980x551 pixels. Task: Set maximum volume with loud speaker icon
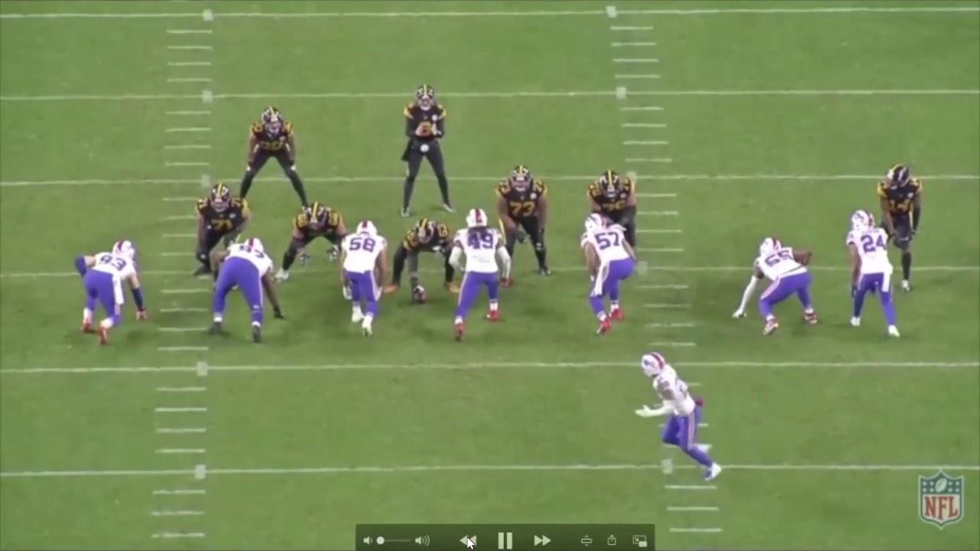[x=422, y=540]
